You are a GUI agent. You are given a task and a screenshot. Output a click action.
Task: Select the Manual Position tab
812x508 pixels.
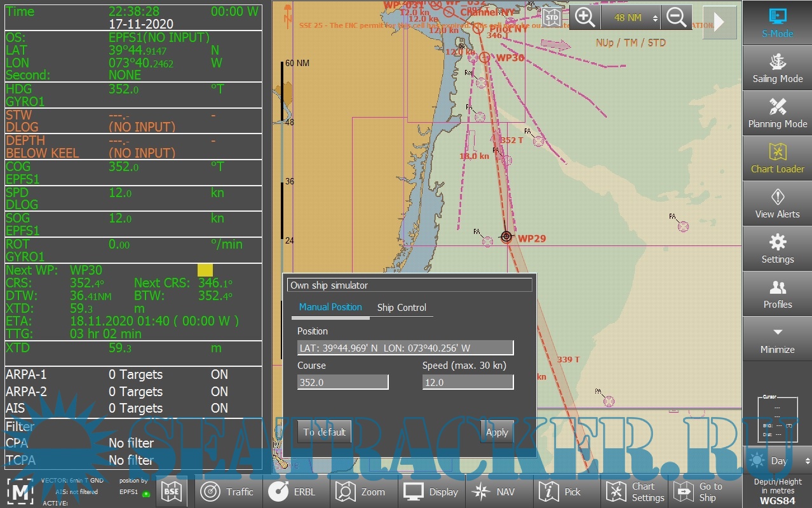(x=330, y=307)
